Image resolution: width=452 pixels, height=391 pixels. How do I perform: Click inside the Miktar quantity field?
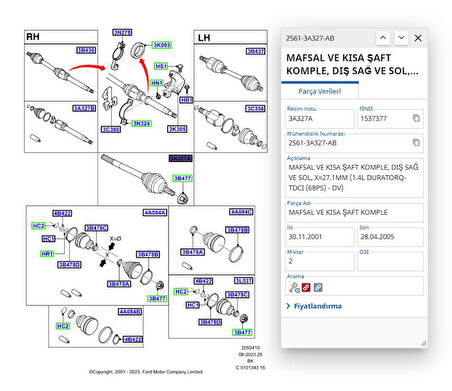coord(320,261)
